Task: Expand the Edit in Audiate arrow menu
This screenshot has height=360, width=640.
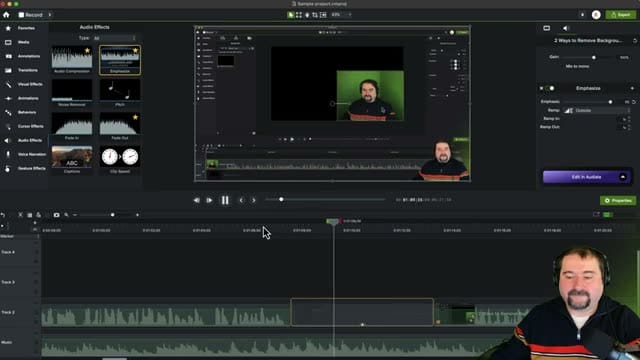Action: click(623, 177)
